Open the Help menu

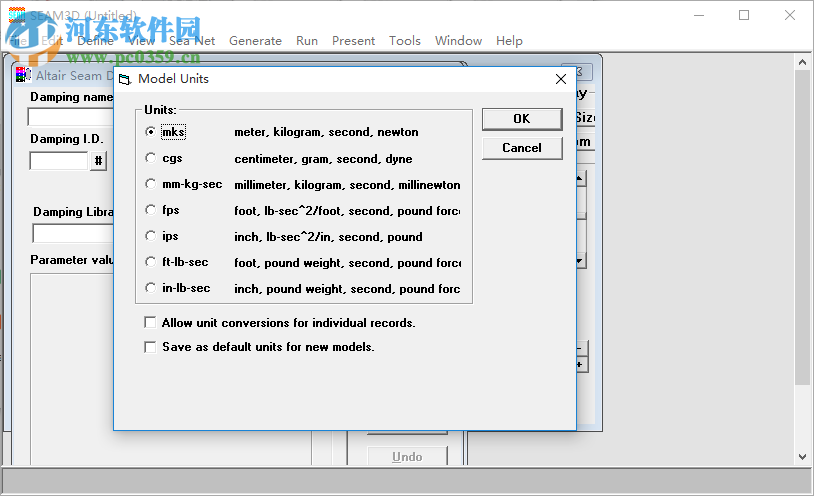[509, 41]
